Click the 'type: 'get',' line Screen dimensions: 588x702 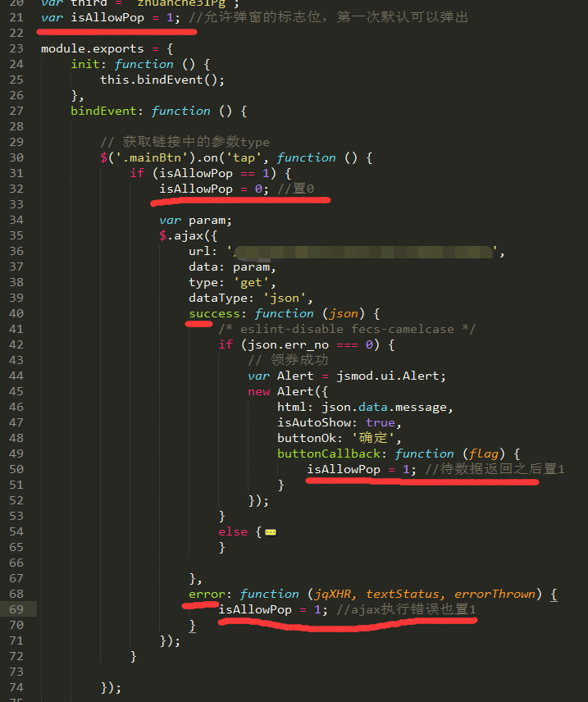click(232, 282)
